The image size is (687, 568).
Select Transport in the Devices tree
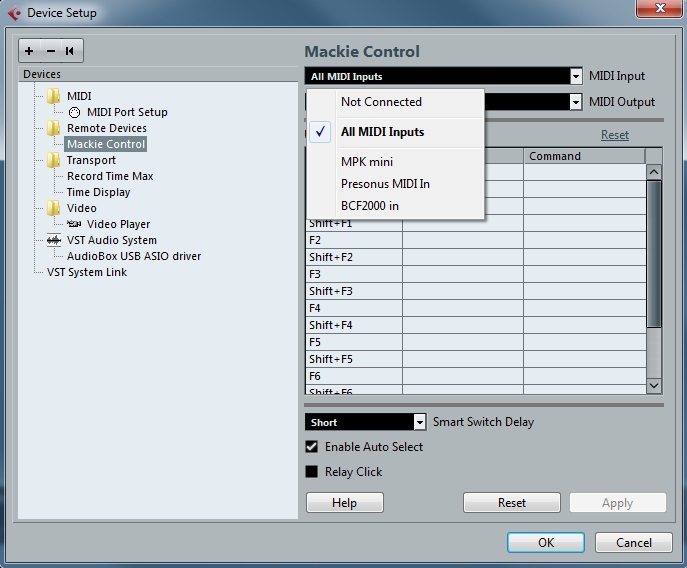(91, 160)
